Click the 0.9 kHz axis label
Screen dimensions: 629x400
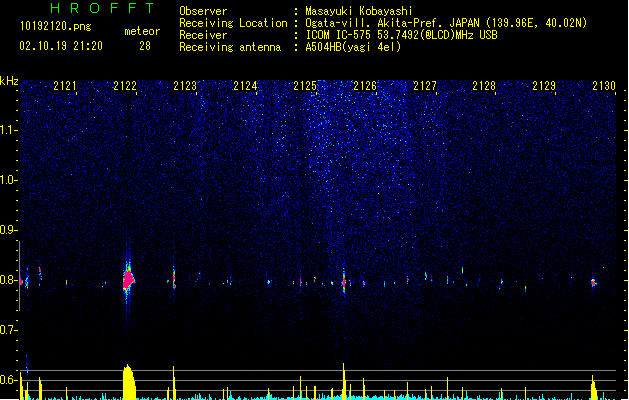[7, 230]
